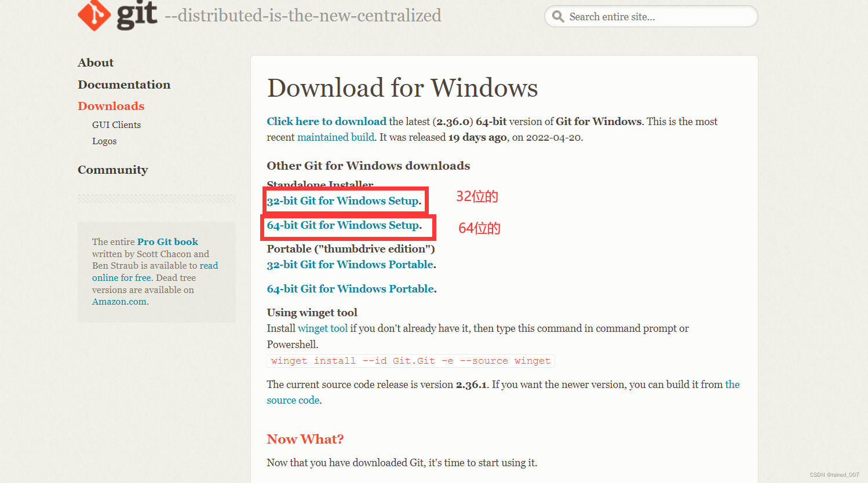Open GUI Clients sub-page
This screenshot has height=483, width=868.
(116, 125)
